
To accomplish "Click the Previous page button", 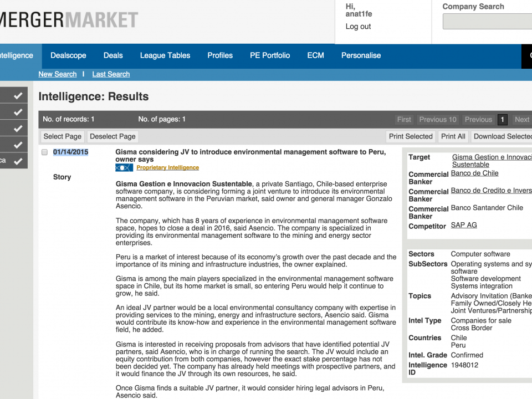I will tap(478, 120).
